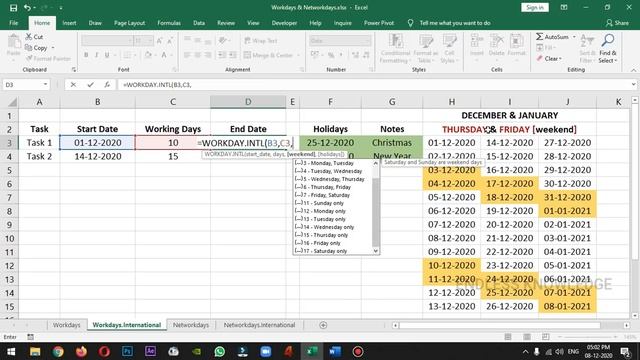The height and width of the screenshot is (360, 640).
Task: Cut the selection with the scissors icon
Action: pyautogui.click(x=29, y=37)
